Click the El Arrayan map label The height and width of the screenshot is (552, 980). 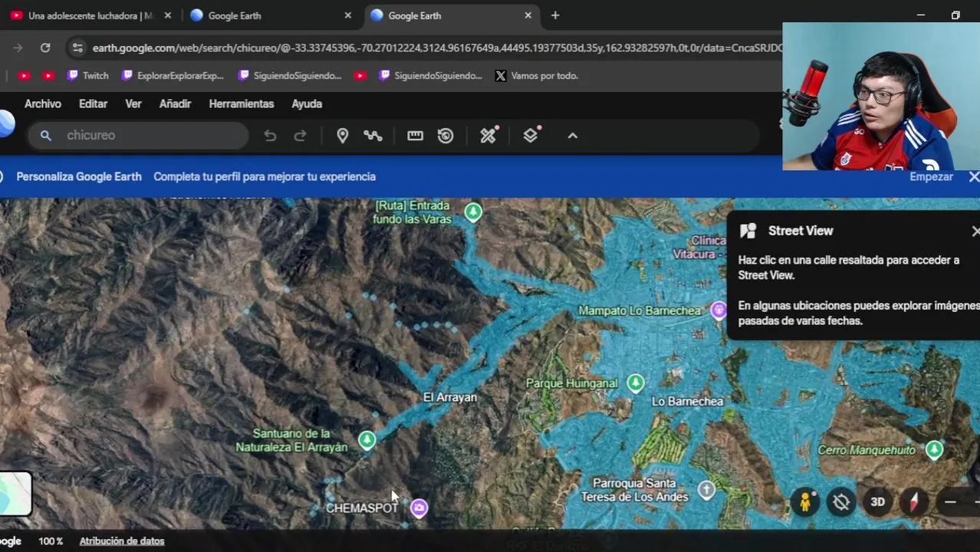(x=450, y=397)
